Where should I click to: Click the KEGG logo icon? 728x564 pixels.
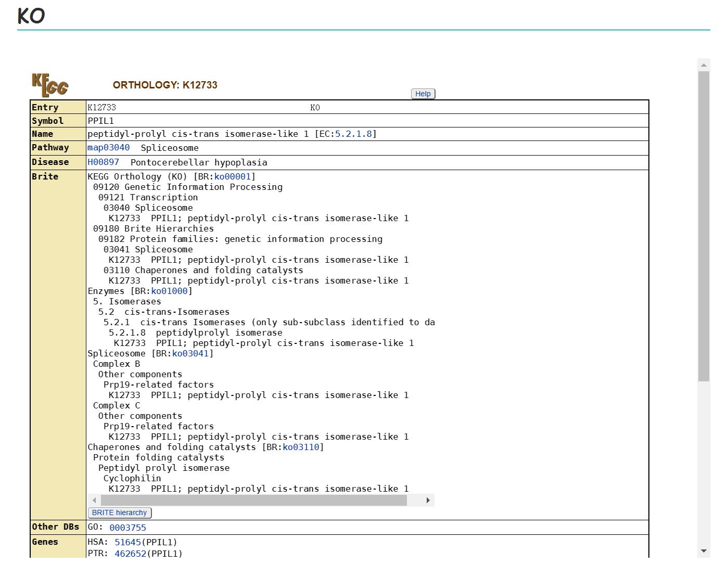tap(50, 85)
